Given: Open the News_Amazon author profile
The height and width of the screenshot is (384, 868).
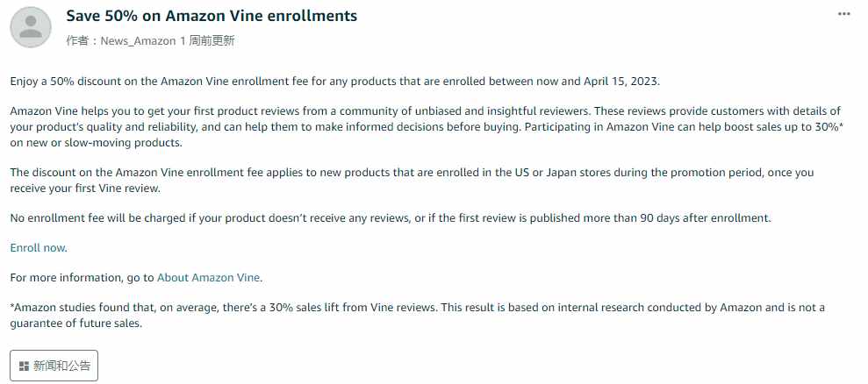Looking at the screenshot, I should pyautogui.click(x=138, y=41).
